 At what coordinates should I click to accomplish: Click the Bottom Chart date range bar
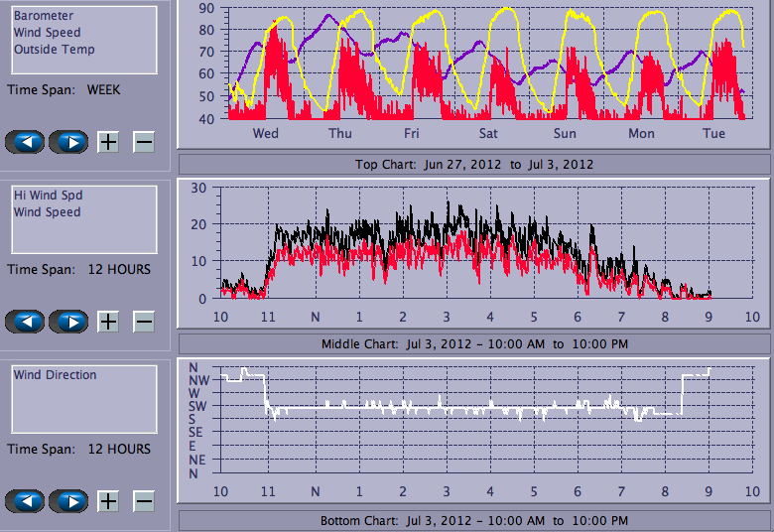474,521
